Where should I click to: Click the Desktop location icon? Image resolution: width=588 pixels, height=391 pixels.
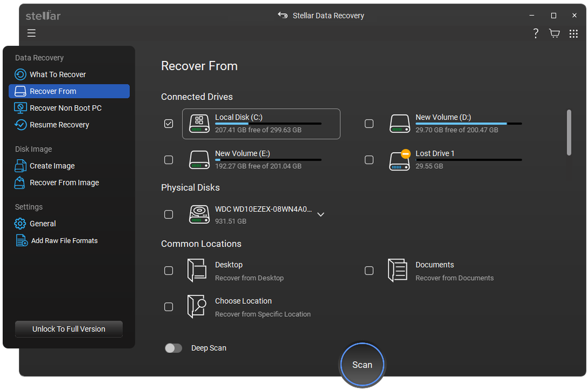tap(197, 270)
